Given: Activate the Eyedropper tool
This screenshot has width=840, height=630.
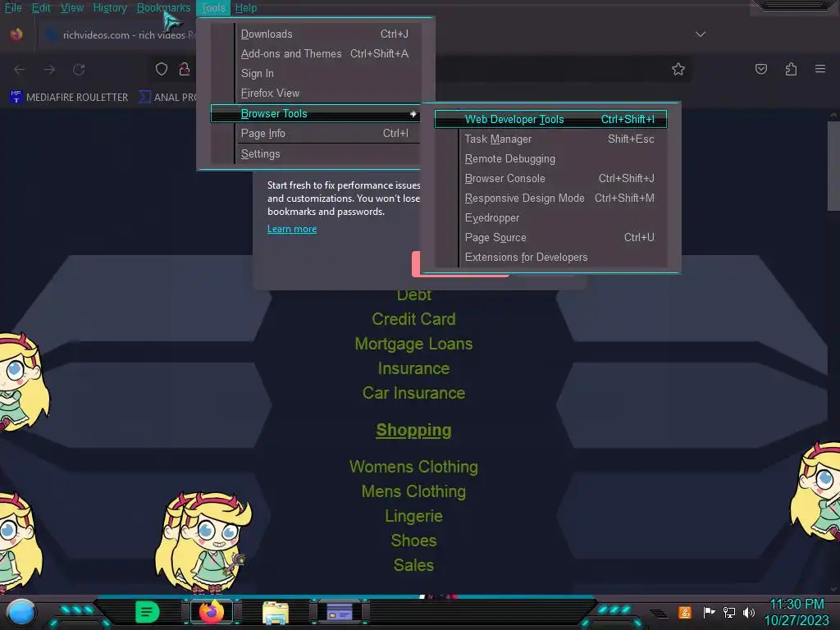Looking at the screenshot, I should coord(550,218).
